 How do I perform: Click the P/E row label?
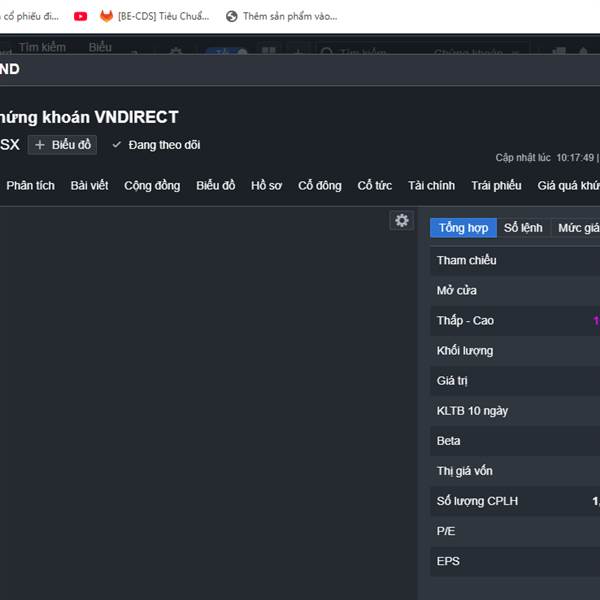(446, 532)
